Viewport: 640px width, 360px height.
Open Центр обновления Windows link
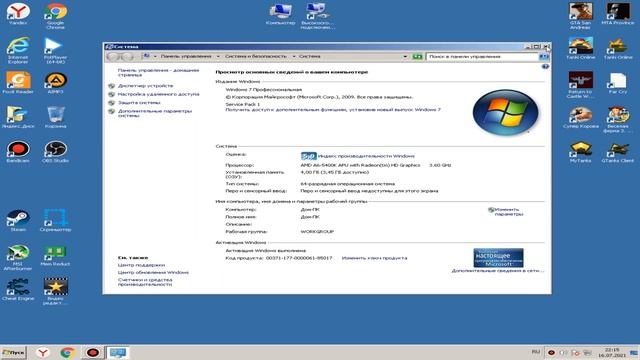tap(153, 272)
